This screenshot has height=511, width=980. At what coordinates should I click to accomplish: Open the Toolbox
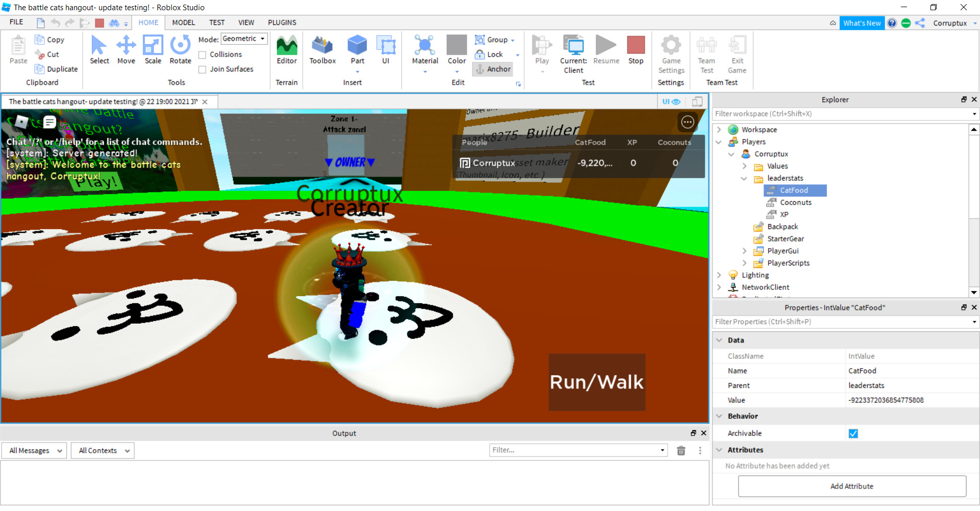click(322, 50)
